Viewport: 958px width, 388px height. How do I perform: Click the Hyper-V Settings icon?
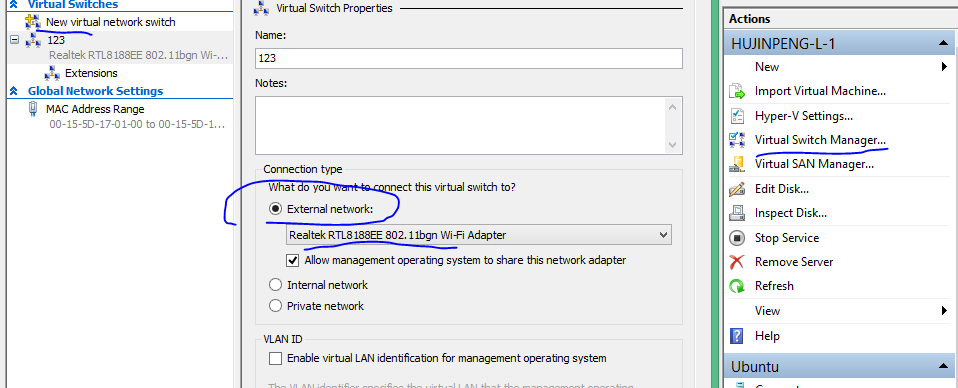click(737, 116)
